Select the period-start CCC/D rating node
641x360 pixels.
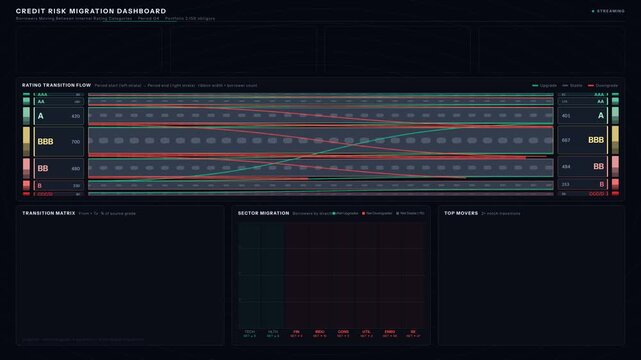click(59, 194)
